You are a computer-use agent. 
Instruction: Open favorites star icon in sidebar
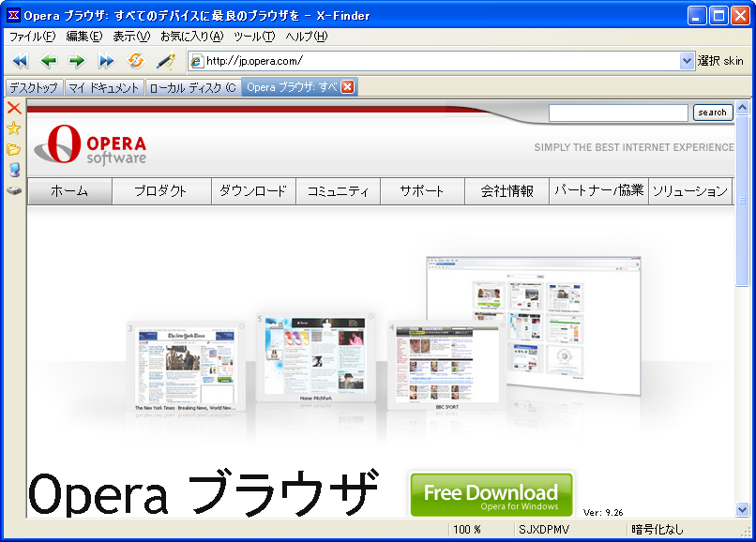(x=14, y=128)
